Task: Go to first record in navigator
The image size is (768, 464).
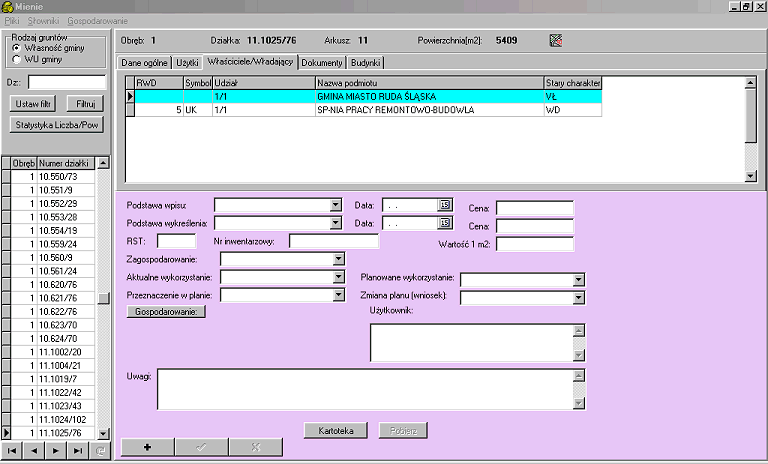Action: tap(12, 450)
